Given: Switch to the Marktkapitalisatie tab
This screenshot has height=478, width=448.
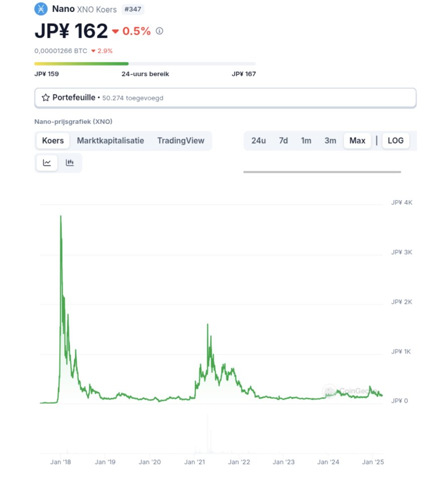Looking at the screenshot, I should (x=110, y=141).
